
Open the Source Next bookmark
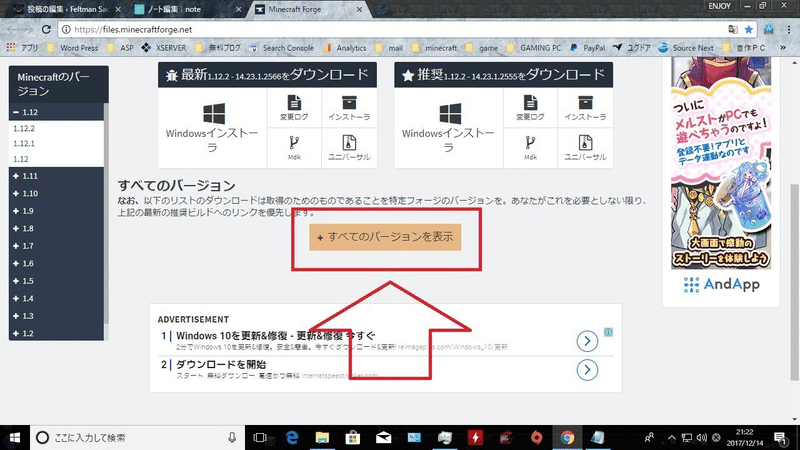[x=686, y=47]
